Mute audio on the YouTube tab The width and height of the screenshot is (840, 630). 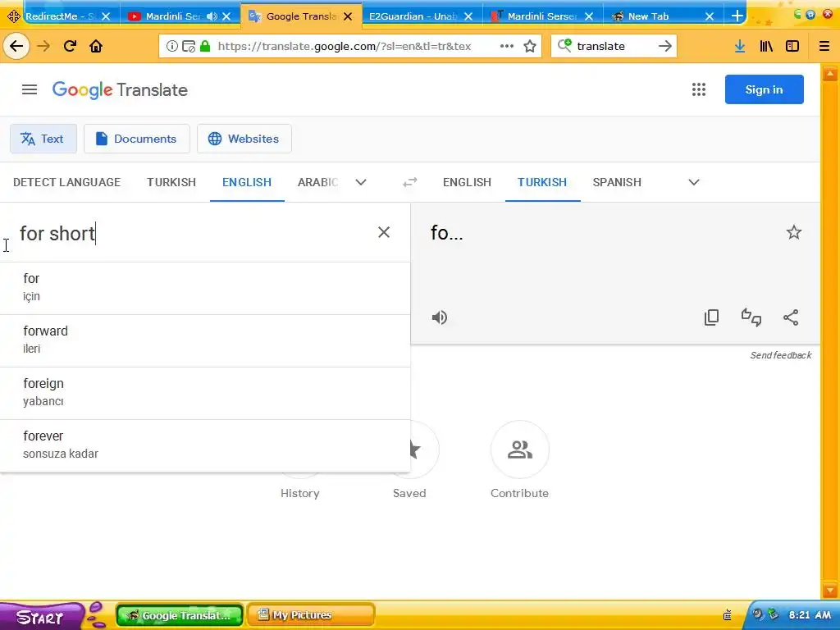pyautogui.click(x=212, y=16)
